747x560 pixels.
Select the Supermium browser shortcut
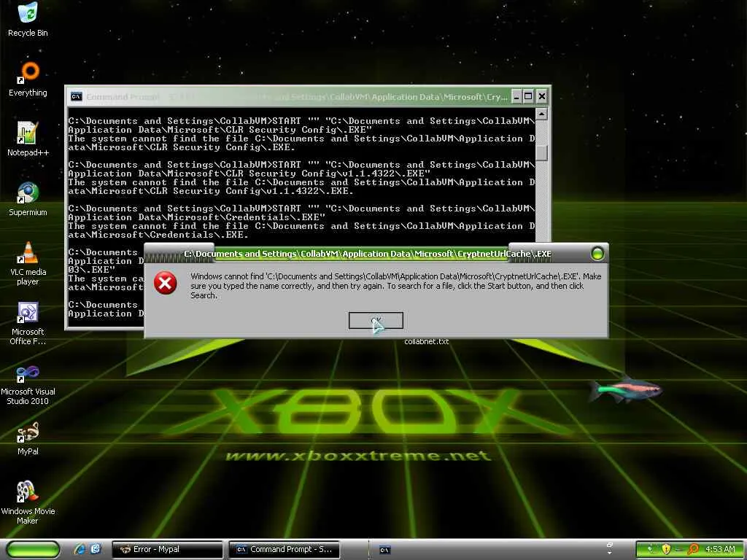click(x=28, y=198)
